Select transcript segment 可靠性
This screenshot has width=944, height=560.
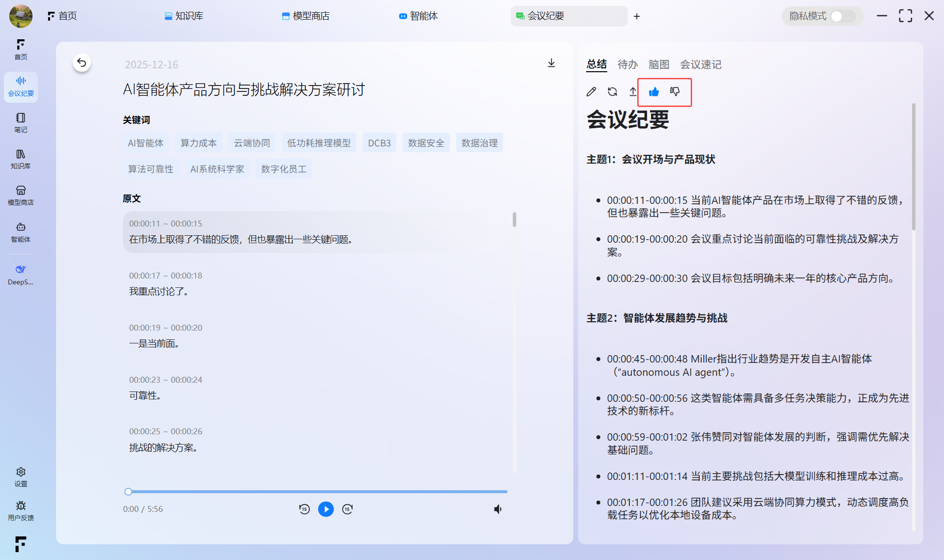[145, 395]
